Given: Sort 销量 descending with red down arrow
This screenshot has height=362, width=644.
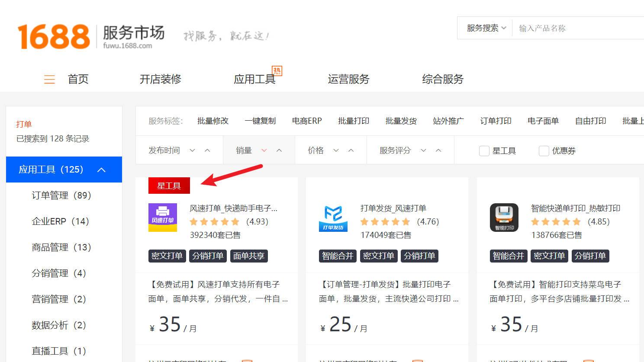Looking at the screenshot, I should [264, 151].
